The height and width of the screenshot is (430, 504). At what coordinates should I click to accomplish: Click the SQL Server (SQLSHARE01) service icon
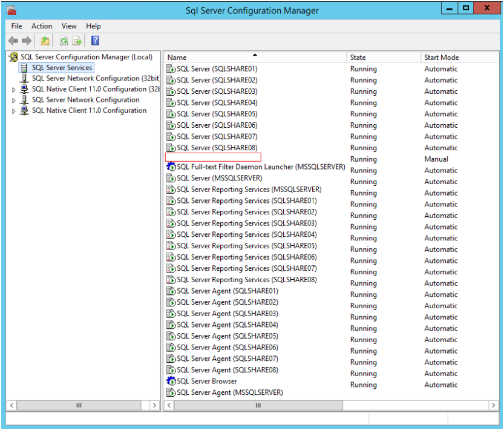pos(171,69)
